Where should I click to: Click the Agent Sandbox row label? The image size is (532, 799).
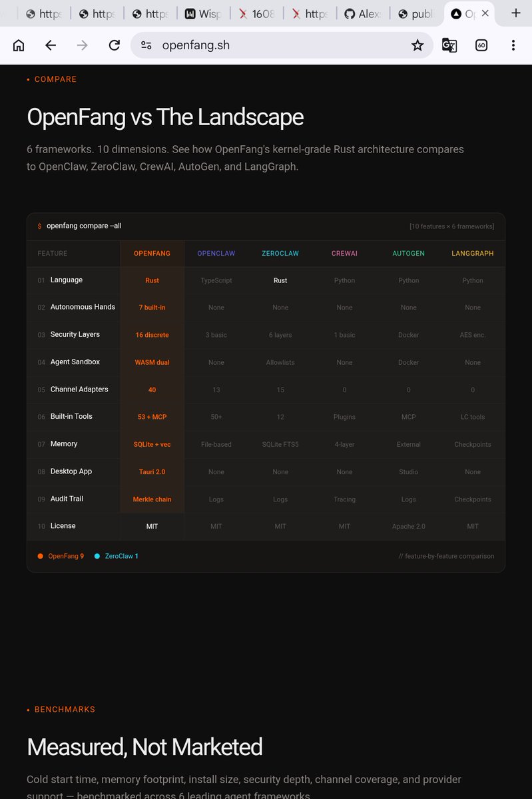click(x=75, y=362)
